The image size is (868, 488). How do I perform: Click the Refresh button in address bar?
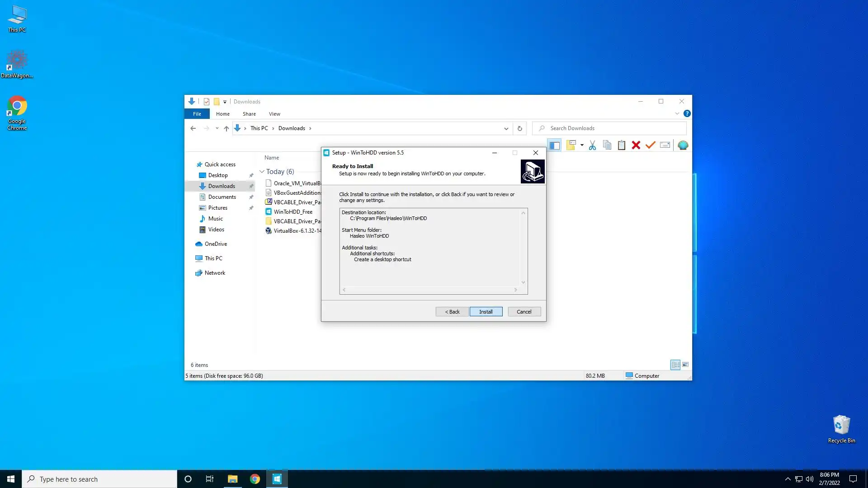(x=520, y=128)
